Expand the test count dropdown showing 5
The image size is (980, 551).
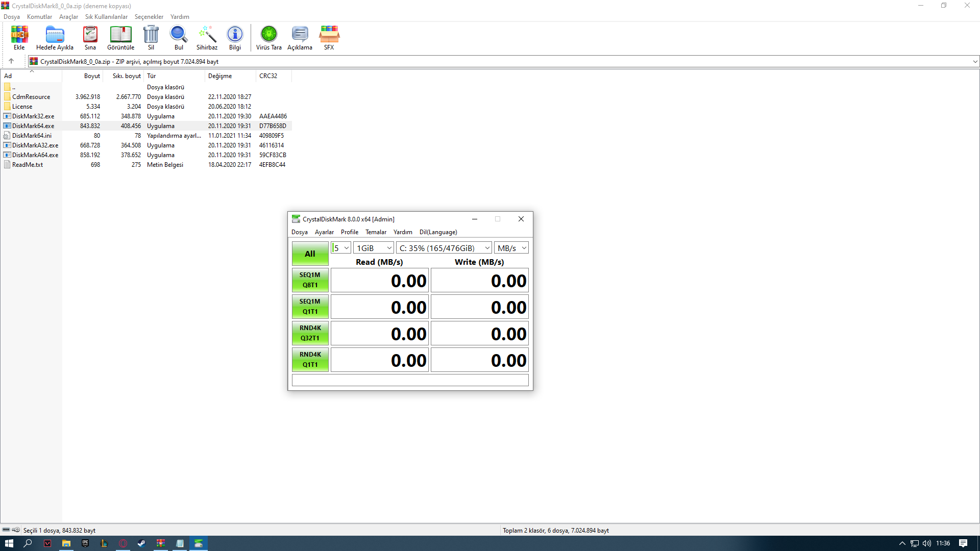341,248
